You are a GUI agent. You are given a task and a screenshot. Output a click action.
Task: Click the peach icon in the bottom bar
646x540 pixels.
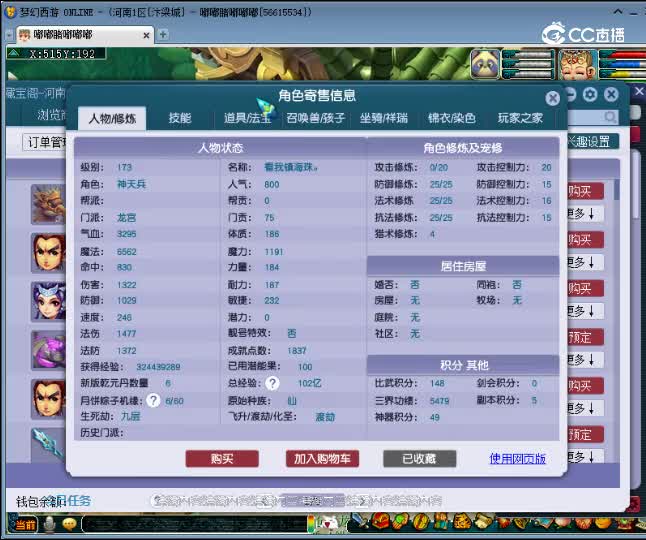coord(564,522)
